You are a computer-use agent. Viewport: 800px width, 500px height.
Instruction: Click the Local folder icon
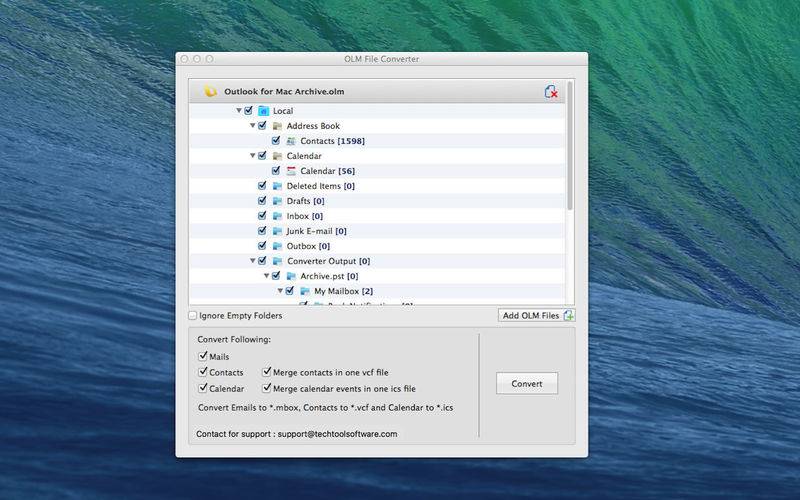pyautogui.click(x=263, y=111)
